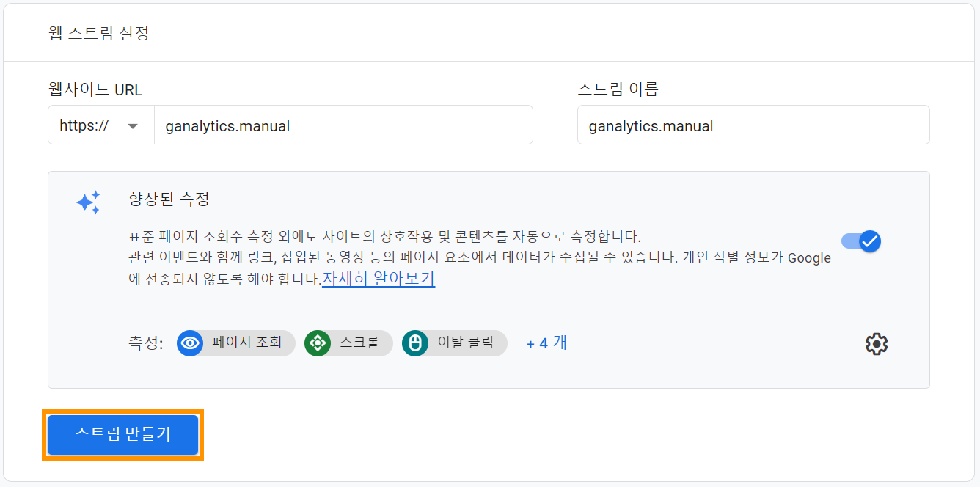The height and width of the screenshot is (487, 980).
Task: Click the 향상된 측정 heading text
Action: (169, 199)
